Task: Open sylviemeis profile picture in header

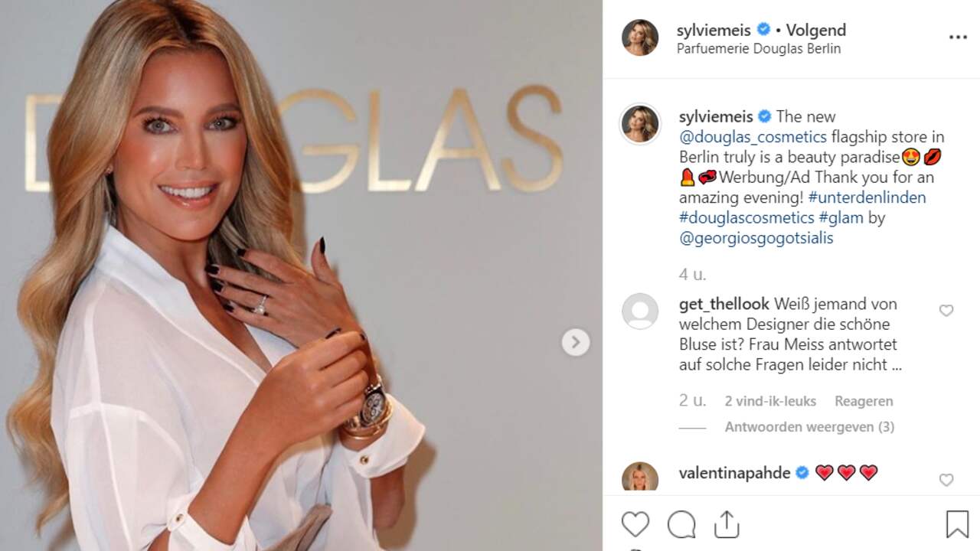Action: tap(640, 37)
